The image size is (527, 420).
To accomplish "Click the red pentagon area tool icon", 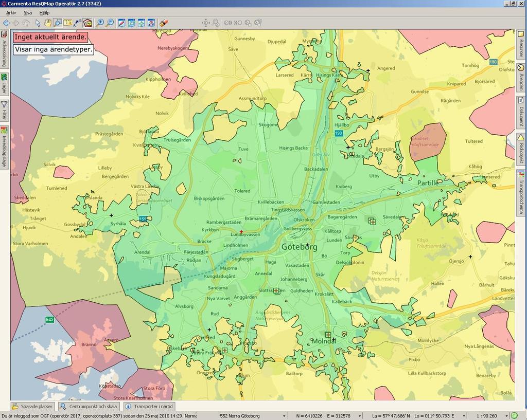I will click(87, 23).
